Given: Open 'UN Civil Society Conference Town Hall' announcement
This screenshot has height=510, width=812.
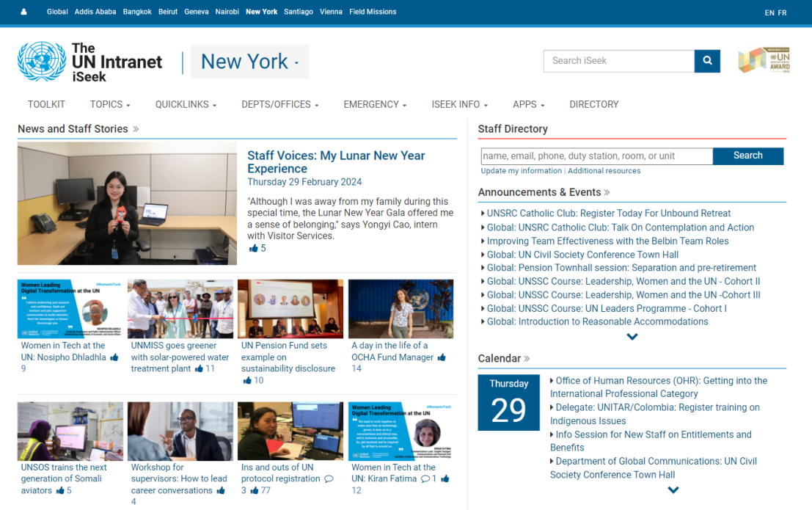Looking at the screenshot, I should (582, 255).
